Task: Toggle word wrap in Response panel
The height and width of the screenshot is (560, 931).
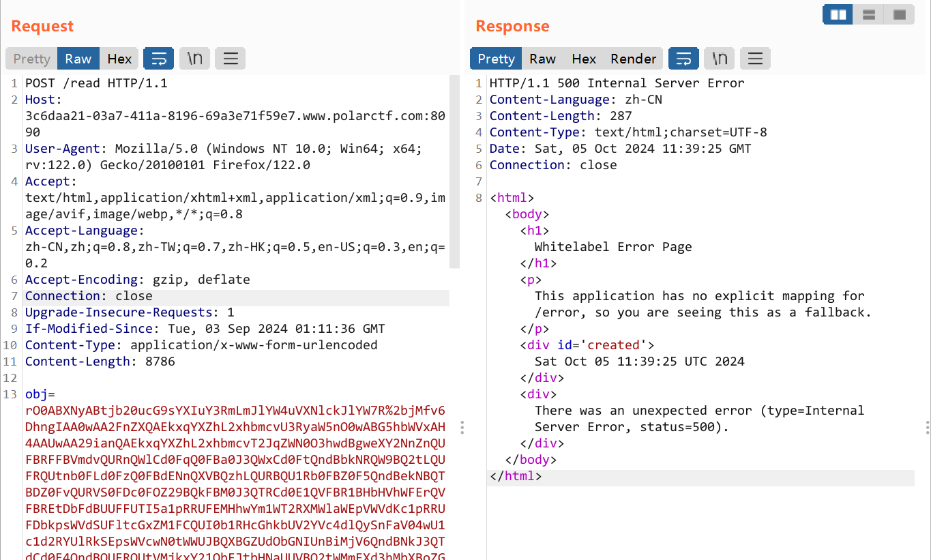Action: [x=683, y=59]
